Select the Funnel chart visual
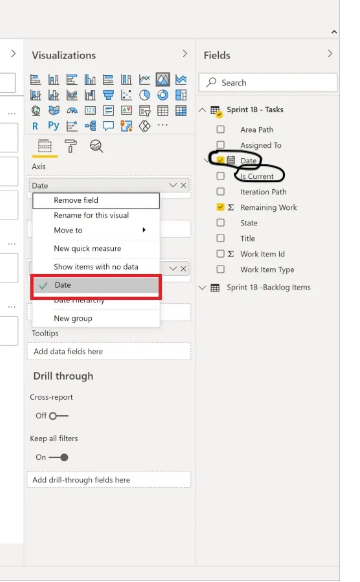Image resolution: width=360 pixels, height=582 pixels. click(108, 95)
